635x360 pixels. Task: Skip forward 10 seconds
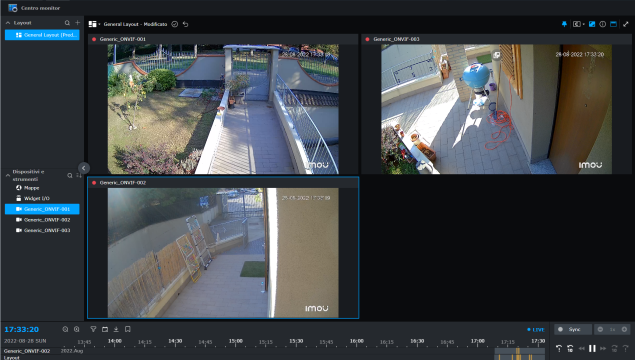pyautogui.click(x=614, y=348)
